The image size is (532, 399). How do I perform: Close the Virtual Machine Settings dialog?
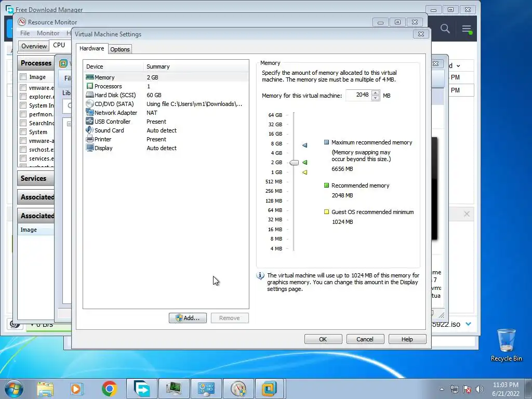point(421,34)
